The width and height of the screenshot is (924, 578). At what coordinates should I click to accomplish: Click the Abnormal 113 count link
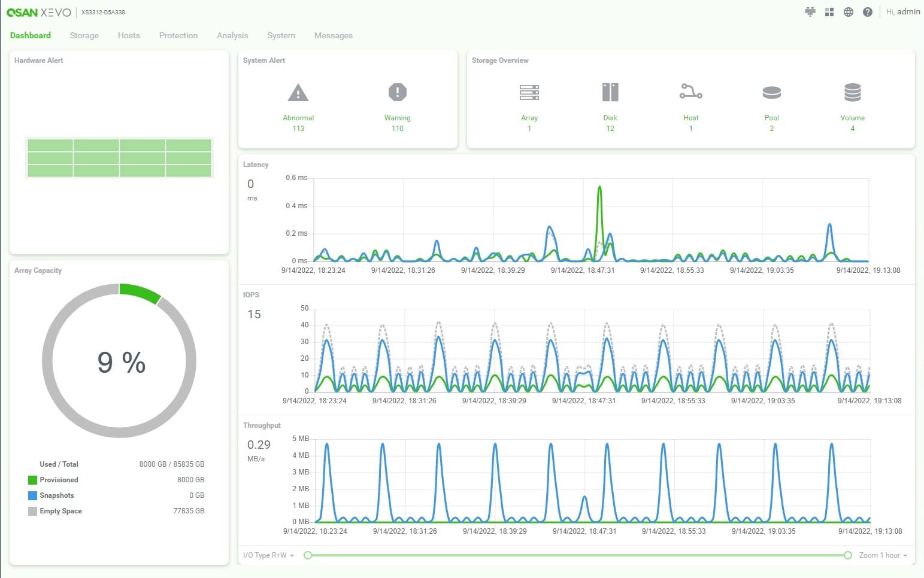[x=298, y=128]
